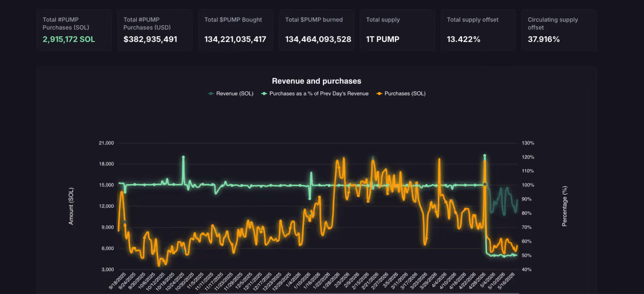Click the 120% right axis tick
Image resolution: width=644 pixels, height=294 pixels.
coord(528,157)
